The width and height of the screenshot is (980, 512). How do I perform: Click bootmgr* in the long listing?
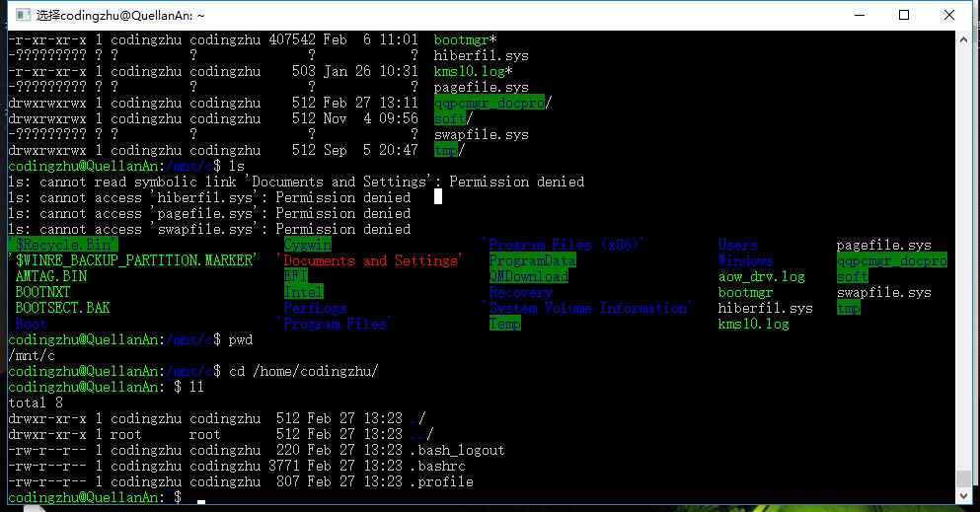click(465, 39)
